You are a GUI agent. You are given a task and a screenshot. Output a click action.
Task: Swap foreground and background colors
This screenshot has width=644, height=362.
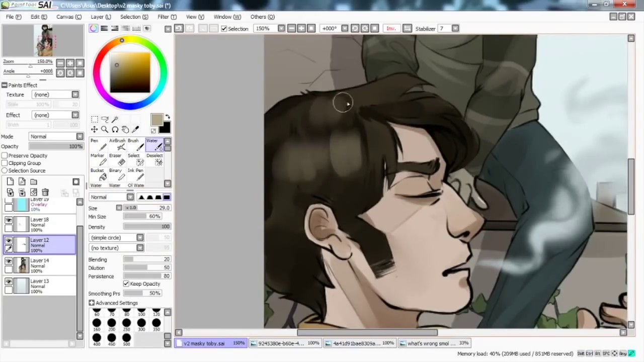pyautogui.click(x=168, y=117)
